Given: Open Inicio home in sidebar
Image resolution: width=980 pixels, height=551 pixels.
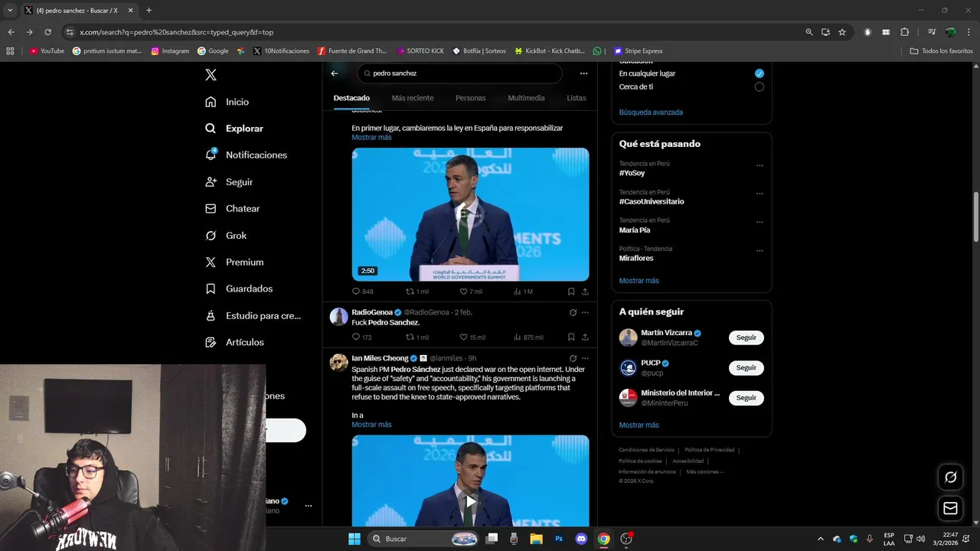Looking at the screenshot, I should (227, 102).
